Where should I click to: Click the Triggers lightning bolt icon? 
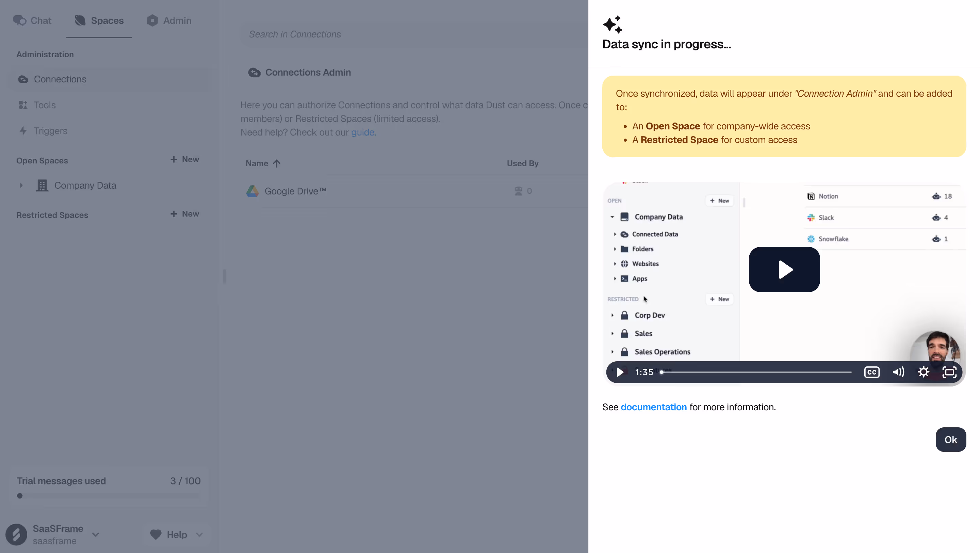coord(23,131)
